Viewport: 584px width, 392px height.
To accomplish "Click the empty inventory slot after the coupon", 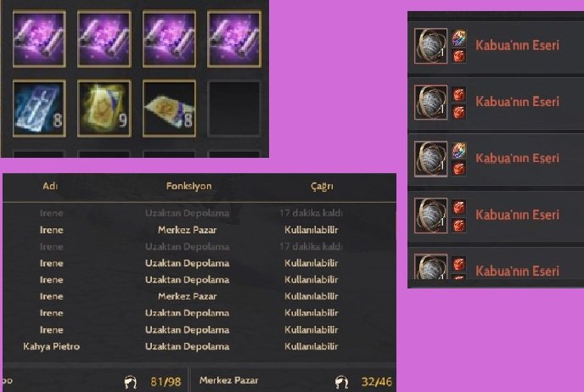I will tap(234, 109).
